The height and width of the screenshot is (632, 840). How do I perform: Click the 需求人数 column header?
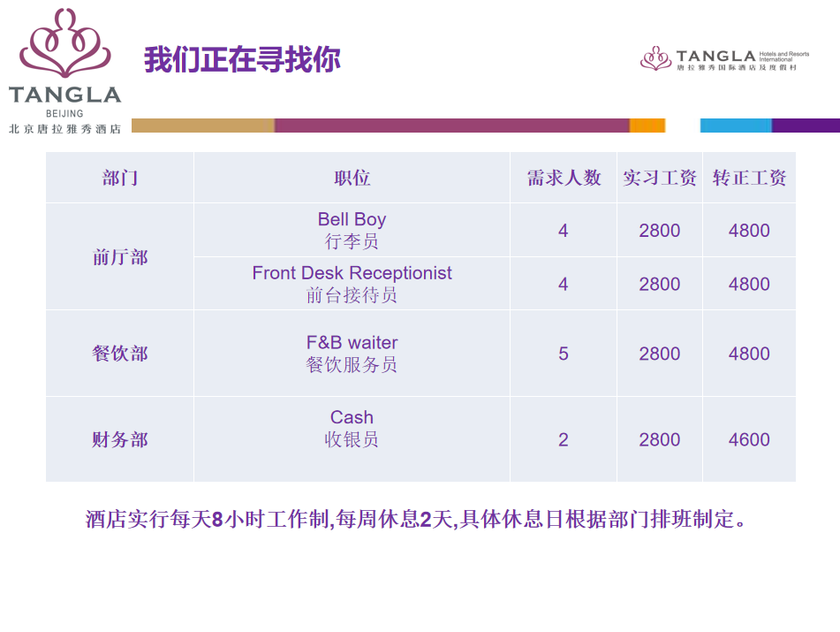click(564, 178)
